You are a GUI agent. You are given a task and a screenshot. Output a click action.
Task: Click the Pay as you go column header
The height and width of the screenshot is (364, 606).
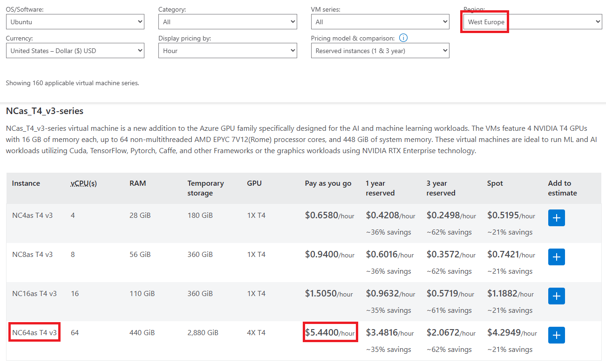coord(328,183)
